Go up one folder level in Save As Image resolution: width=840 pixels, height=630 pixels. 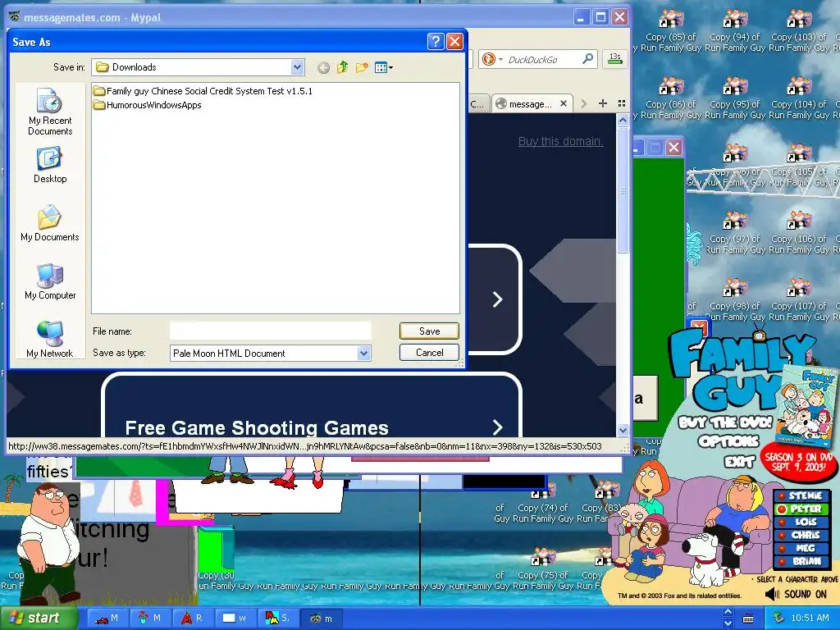(342, 67)
